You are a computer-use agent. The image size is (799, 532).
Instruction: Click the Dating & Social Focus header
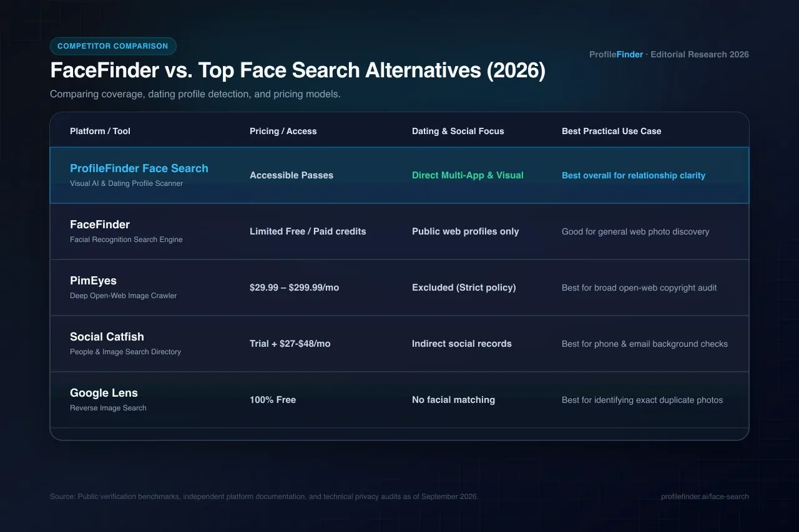pos(458,131)
